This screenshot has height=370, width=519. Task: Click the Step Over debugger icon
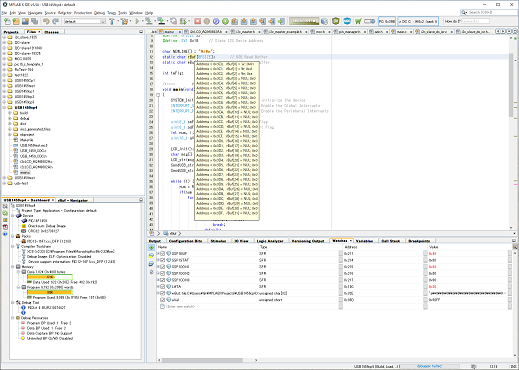coord(235,21)
